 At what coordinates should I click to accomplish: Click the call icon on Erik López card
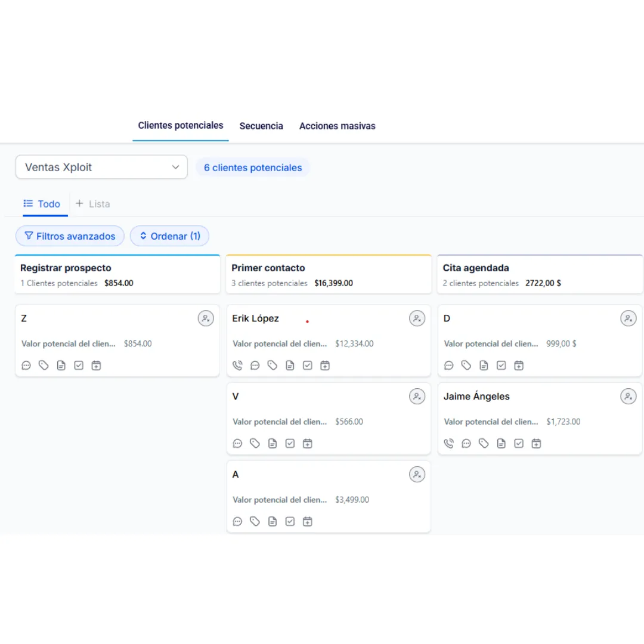(x=237, y=366)
